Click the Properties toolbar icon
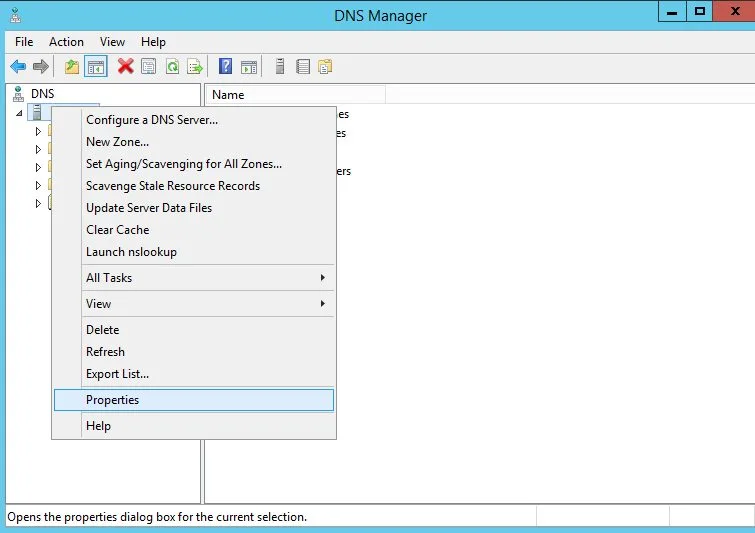 pyautogui.click(x=148, y=67)
